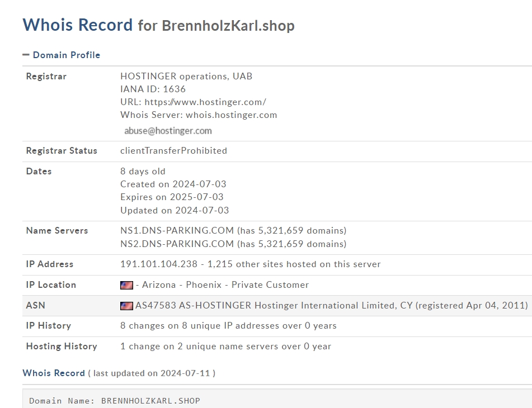Click the Dates row label
Image resolution: width=532 pixels, height=408 pixels.
coord(39,172)
